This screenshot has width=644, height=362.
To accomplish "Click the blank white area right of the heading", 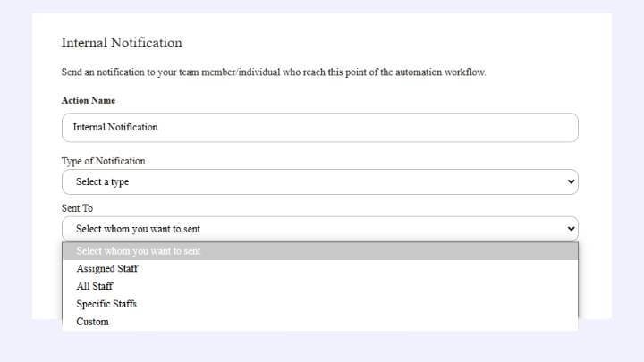I will point(402,43).
